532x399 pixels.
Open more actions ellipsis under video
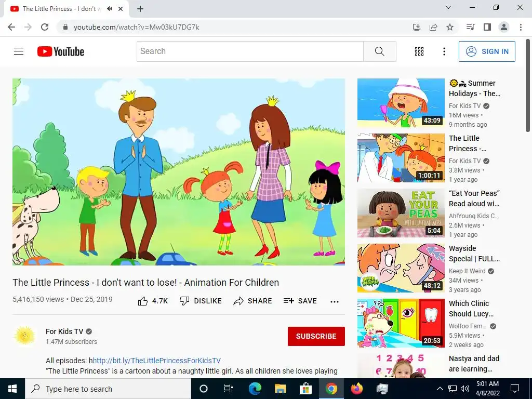pyautogui.click(x=335, y=302)
